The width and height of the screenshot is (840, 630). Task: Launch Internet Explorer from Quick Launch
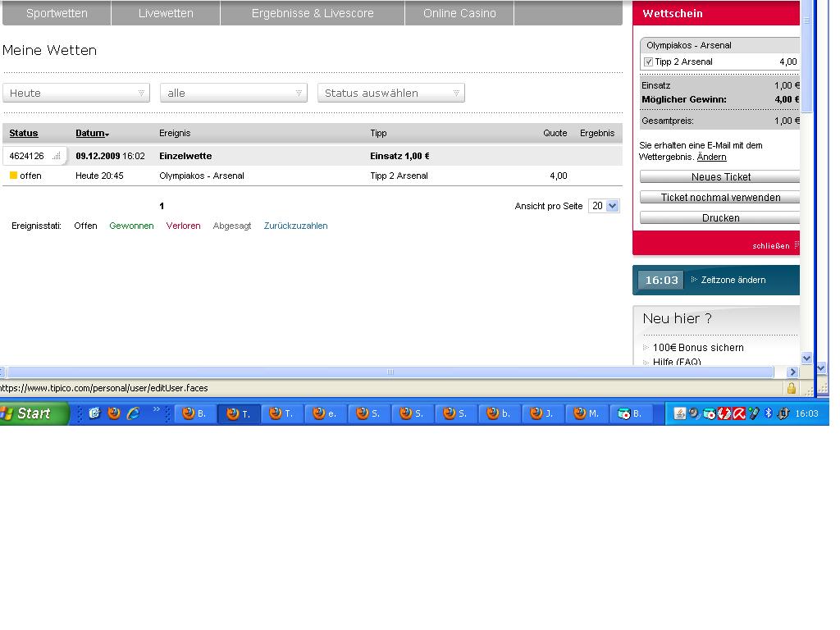(x=133, y=413)
